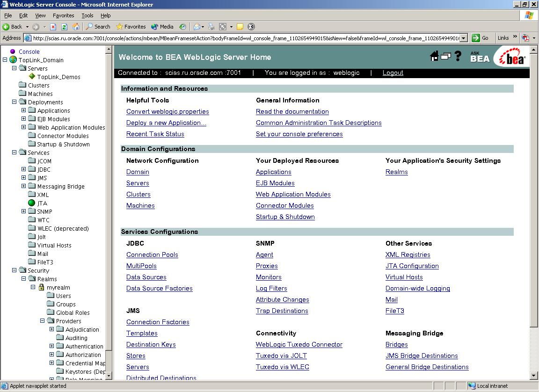Image resolution: width=539 pixels, height=392 pixels.
Task: Click the TopLink_Domain globe icon
Action: (x=14, y=60)
